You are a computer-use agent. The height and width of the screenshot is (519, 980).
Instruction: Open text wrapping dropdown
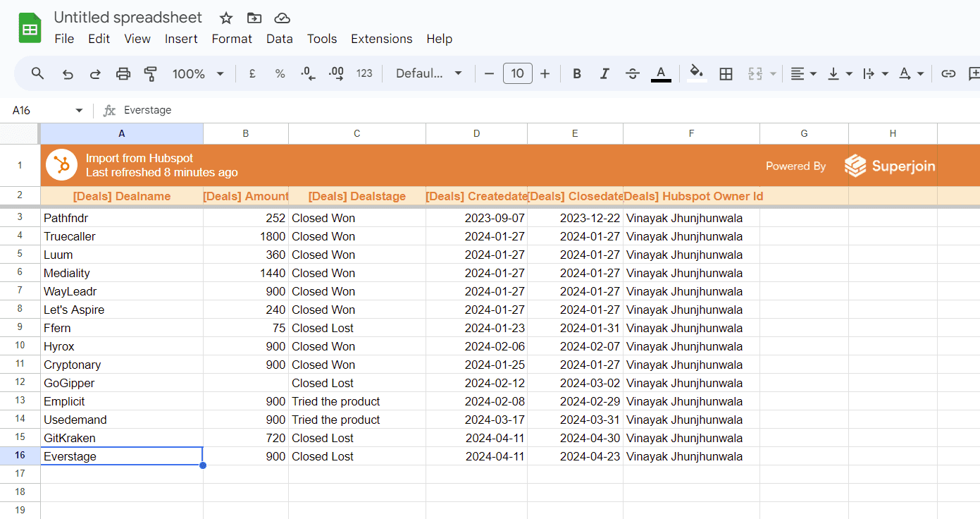[x=875, y=73]
